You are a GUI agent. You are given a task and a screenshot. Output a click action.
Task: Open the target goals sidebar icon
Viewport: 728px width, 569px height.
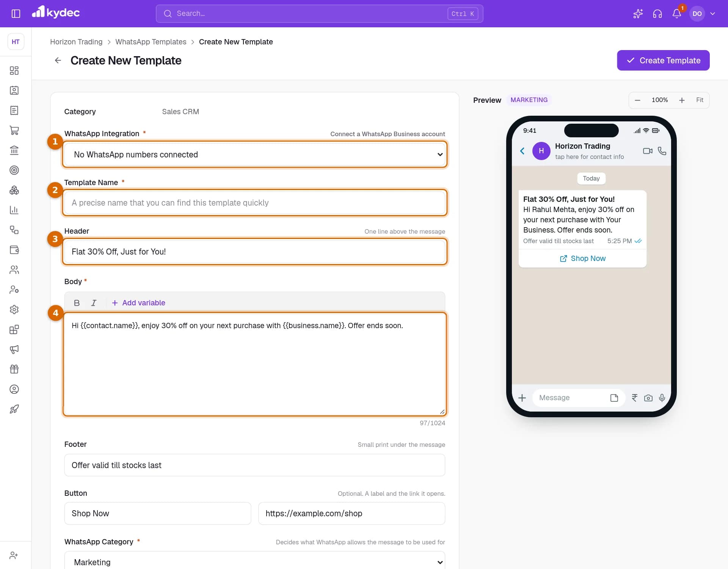tap(14, 170)
